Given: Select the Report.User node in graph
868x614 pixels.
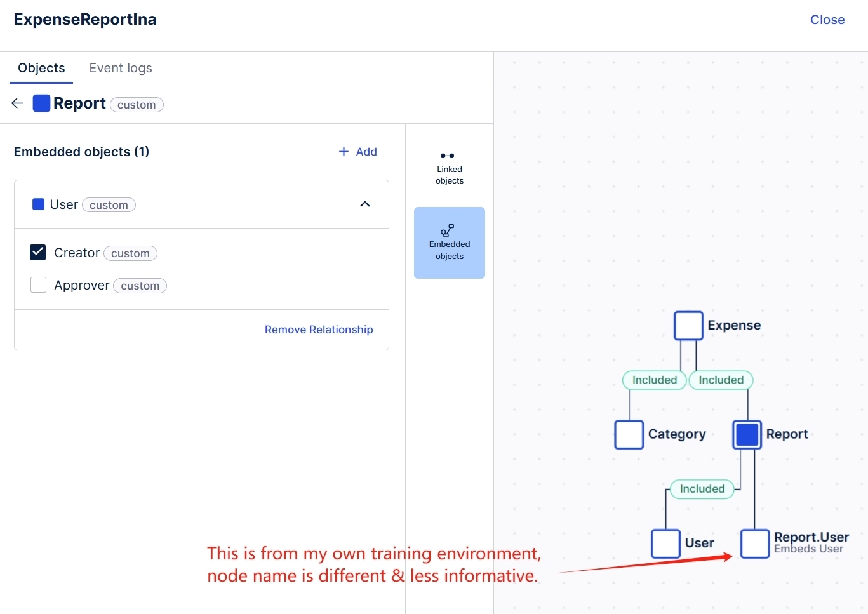Looking at the screenshot, I should coord(755,544).
